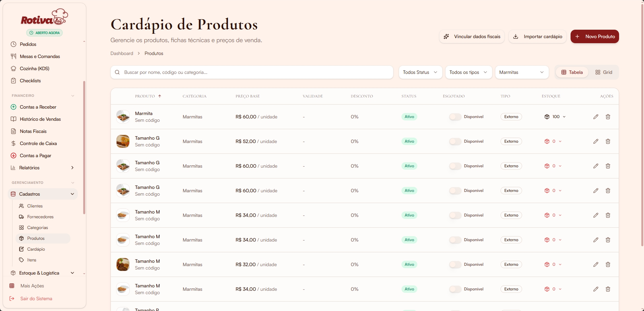Click Controle de Caixa dollar icon
The image size is (644, 311).
pos(13,143)
